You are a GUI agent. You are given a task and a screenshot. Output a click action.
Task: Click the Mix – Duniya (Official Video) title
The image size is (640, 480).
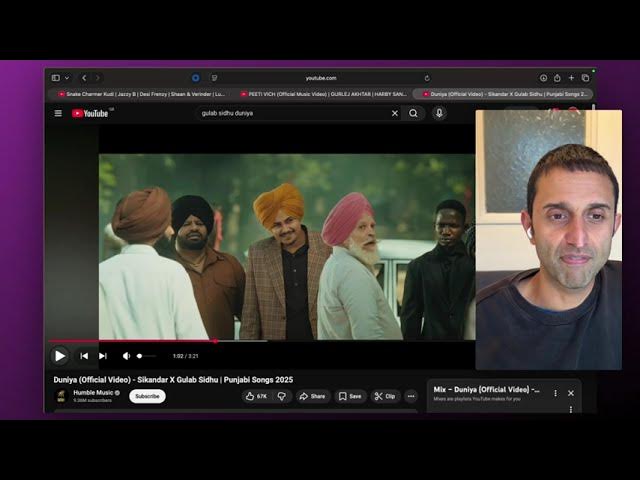coord(487,390)
